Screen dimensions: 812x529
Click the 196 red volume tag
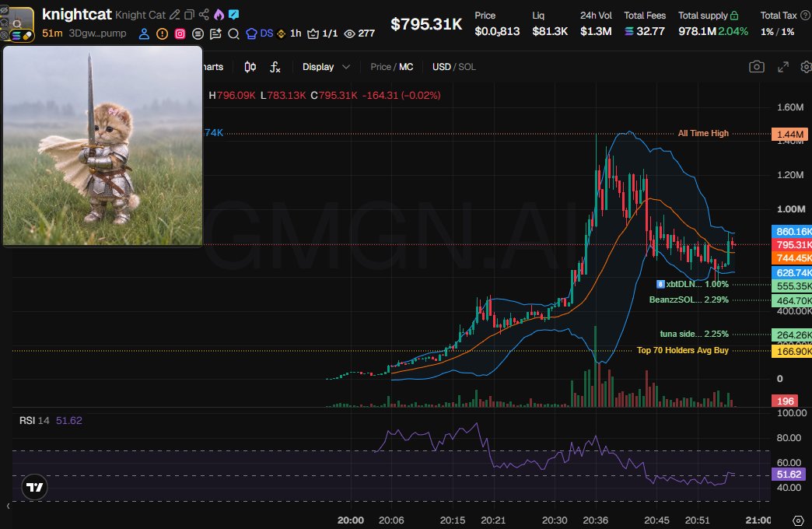click(x=785, y=401)
